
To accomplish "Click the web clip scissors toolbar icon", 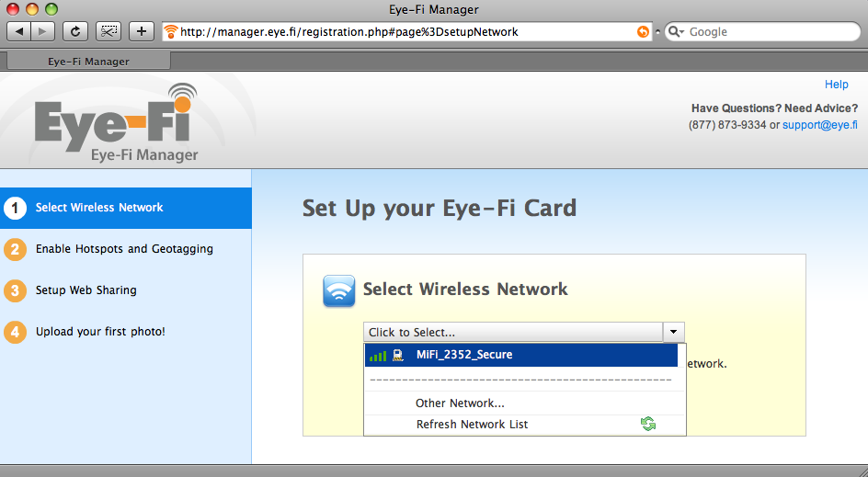I will click(x=108, y=31).
